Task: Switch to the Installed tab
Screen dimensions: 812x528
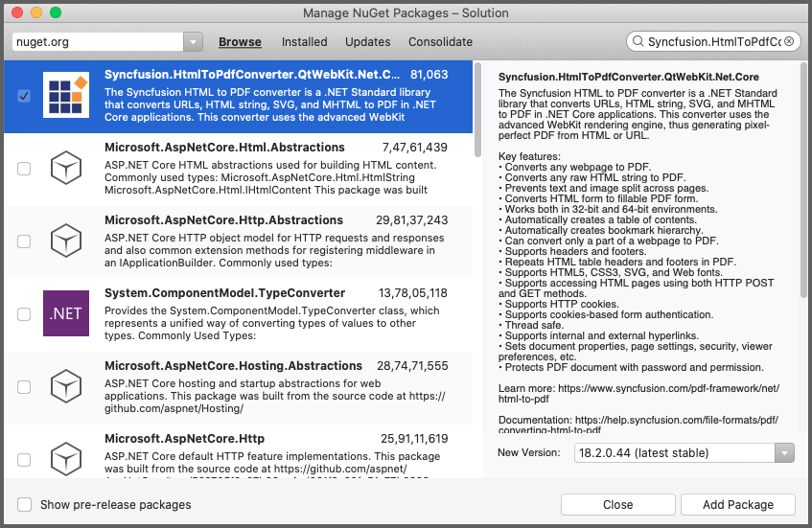Action: [305, 42]
